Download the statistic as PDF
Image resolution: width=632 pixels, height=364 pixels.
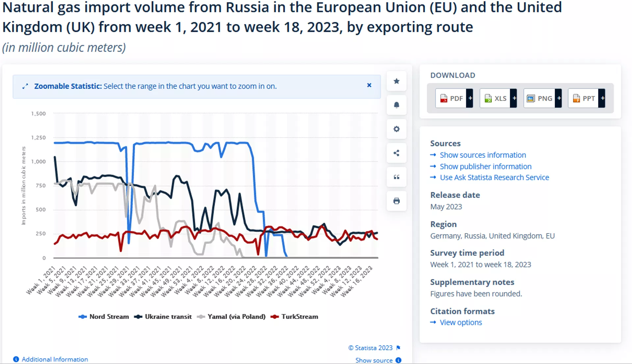tap(451, 98)
